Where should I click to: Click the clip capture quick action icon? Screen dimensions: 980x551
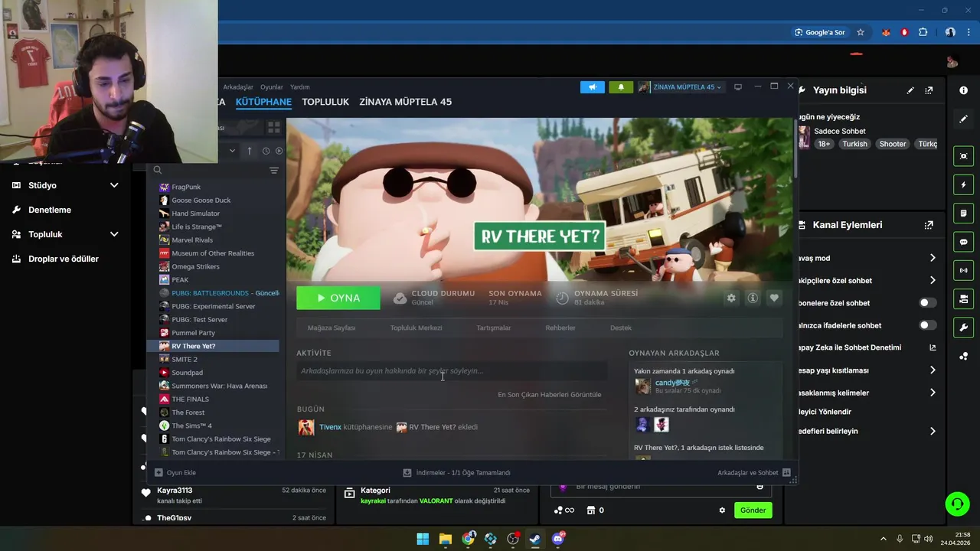click(963, 156)
